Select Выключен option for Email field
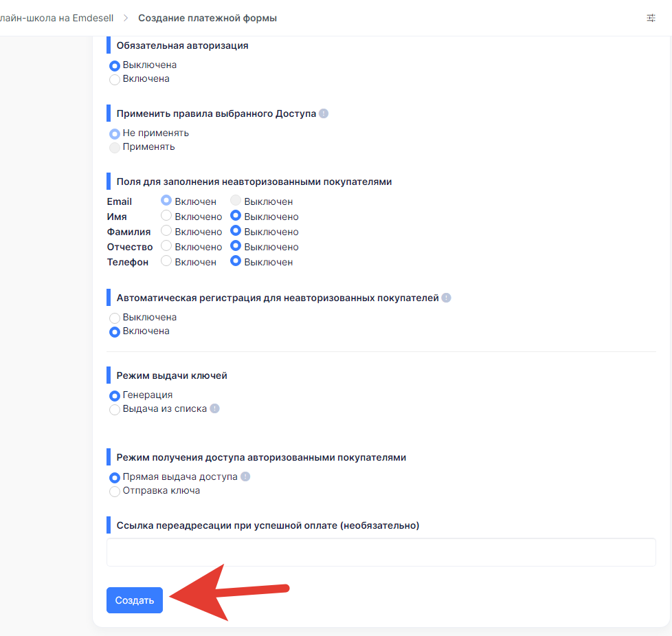The height and width of the screenshot is (636, 672). 236,201
